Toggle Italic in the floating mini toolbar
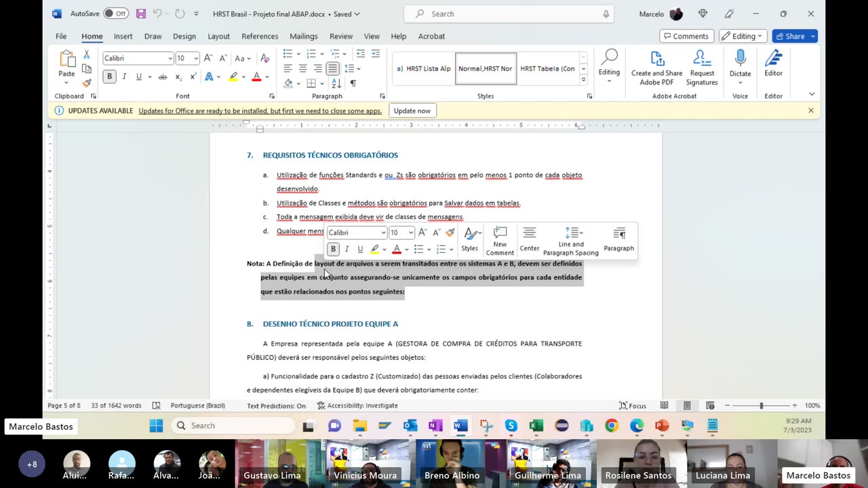The image size is (868, 488). tap(347, 249)
